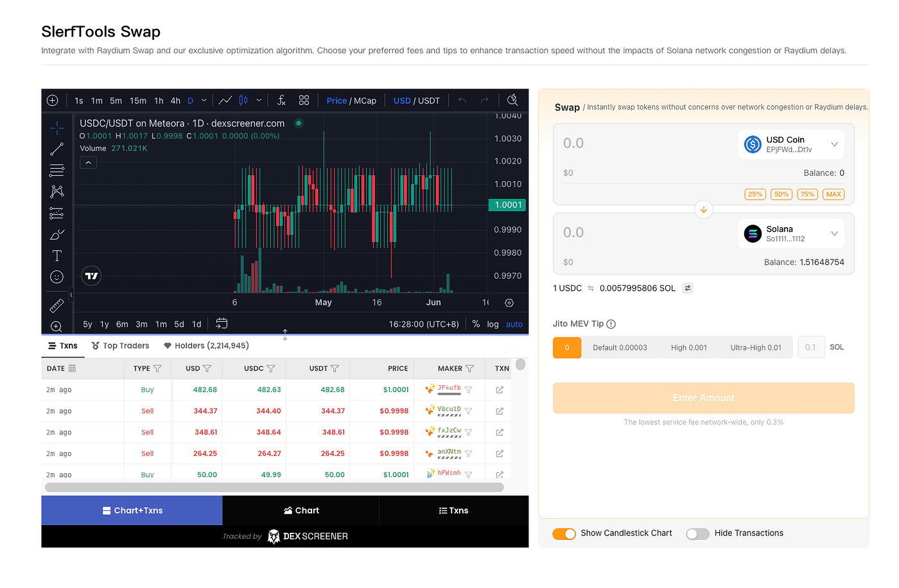Viewport: 899px width, 588px height.
Task: Open the quick search icon in chart toolbar
Action: [x=512, y=100]
